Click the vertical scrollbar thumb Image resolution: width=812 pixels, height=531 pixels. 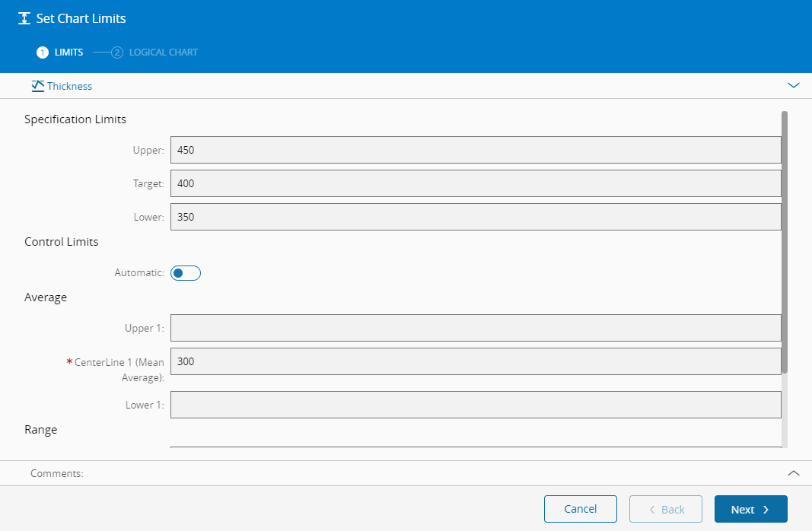pos(785,242)
